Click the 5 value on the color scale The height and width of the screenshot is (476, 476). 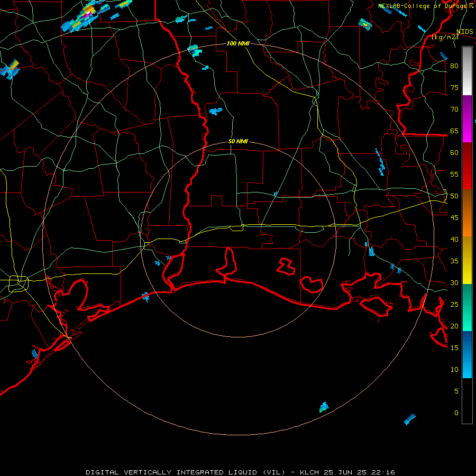456,391
